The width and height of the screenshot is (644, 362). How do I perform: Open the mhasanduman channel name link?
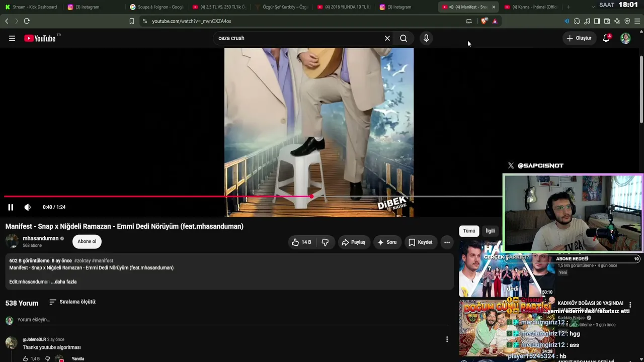click(x=41, y=238)
